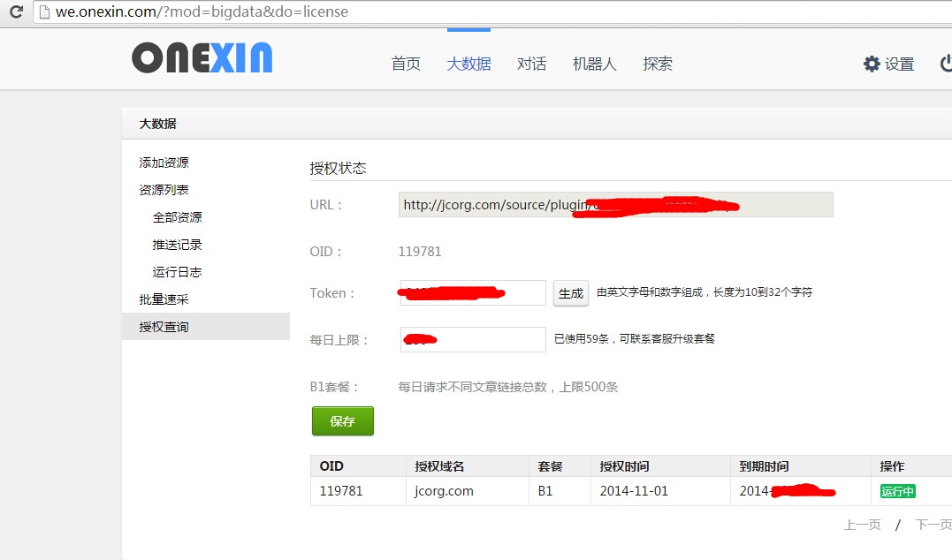Open 推送记录 in the sidebar
The width and height of the screenshot is (952, 560).
(x=177, y=244)
